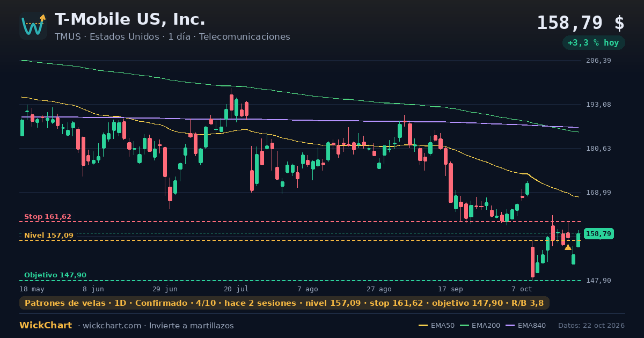The width and height of the screenshot is (644, 338).
Task: Click the header price "158,79 $"
Action: tap(581, 23)
